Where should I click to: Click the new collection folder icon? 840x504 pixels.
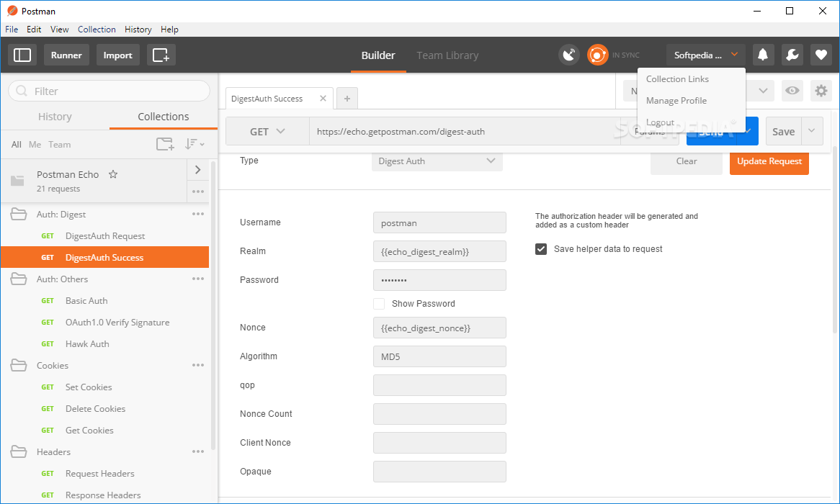pos(165,144)
